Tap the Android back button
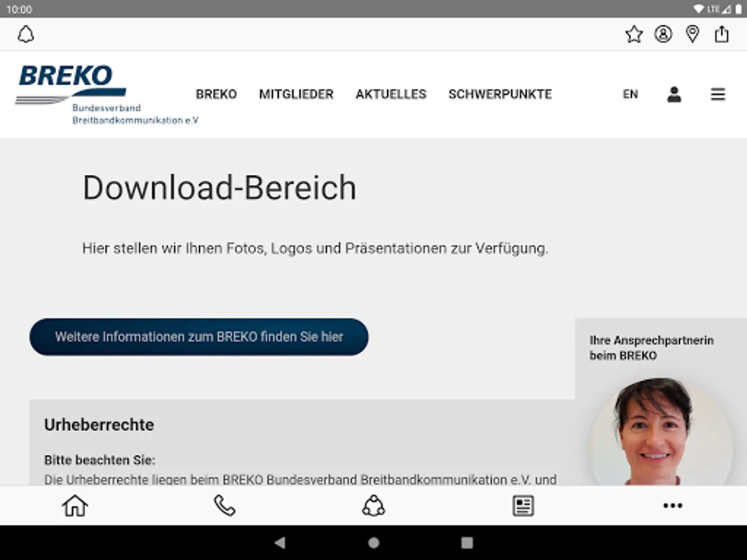This screenshot has width=747, height=560. pyautogui.click(x=280, y=543)
